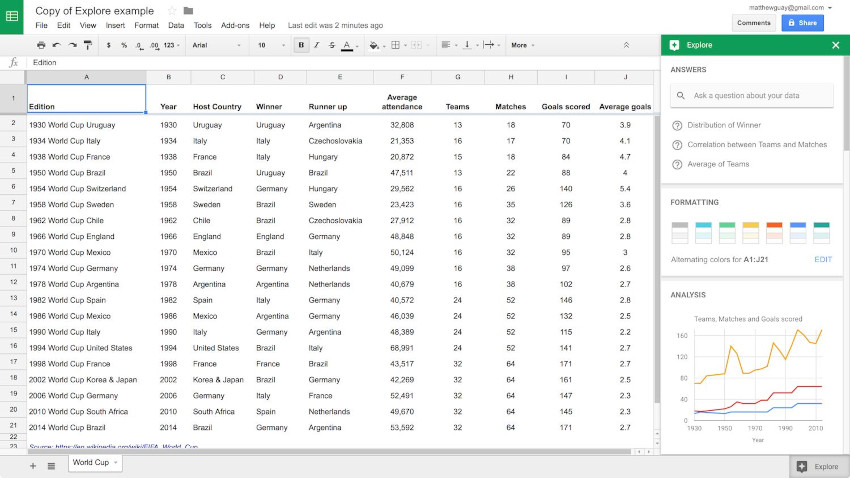Apply the gray alternating colors swatch
Screen dimensions: 850x478
(680, 232)
